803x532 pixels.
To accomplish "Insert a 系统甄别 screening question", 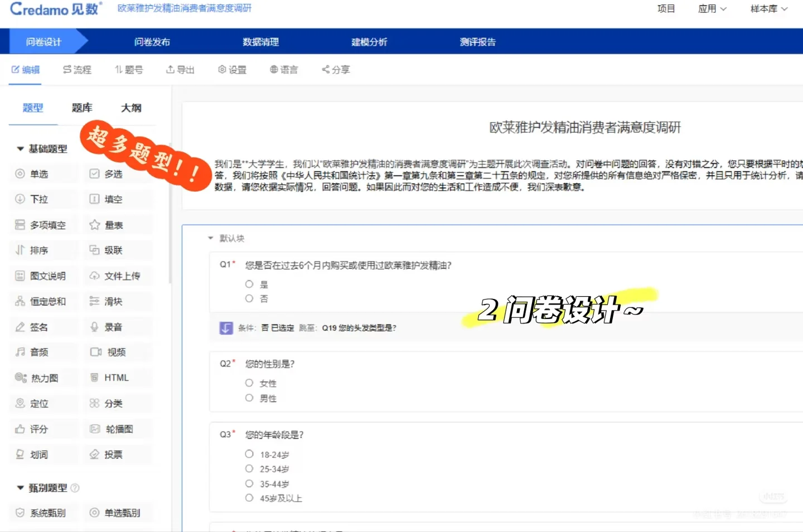I will [x=43, y=512].
